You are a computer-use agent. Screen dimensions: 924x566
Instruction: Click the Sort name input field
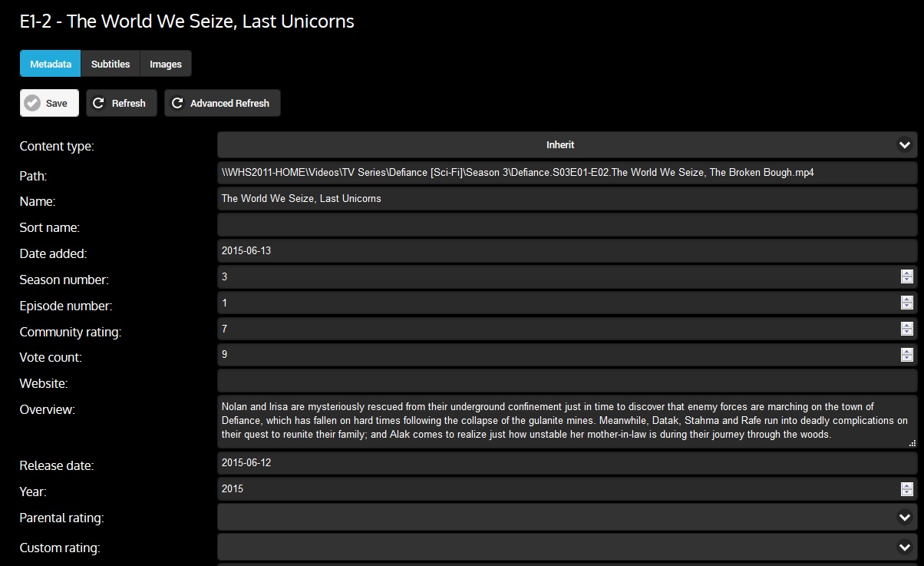pos(566,225)
